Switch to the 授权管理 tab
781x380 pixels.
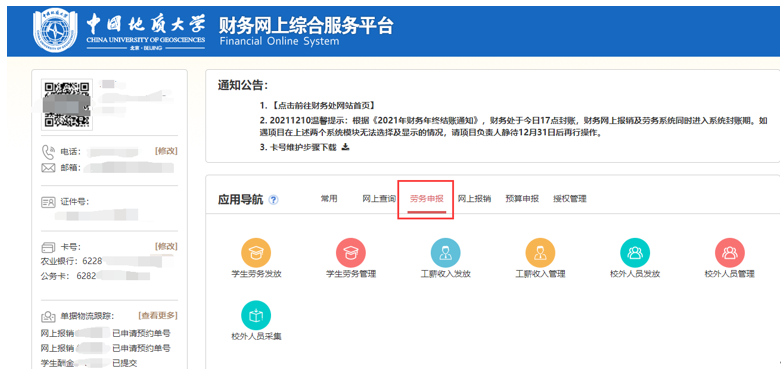coord(569,199)
